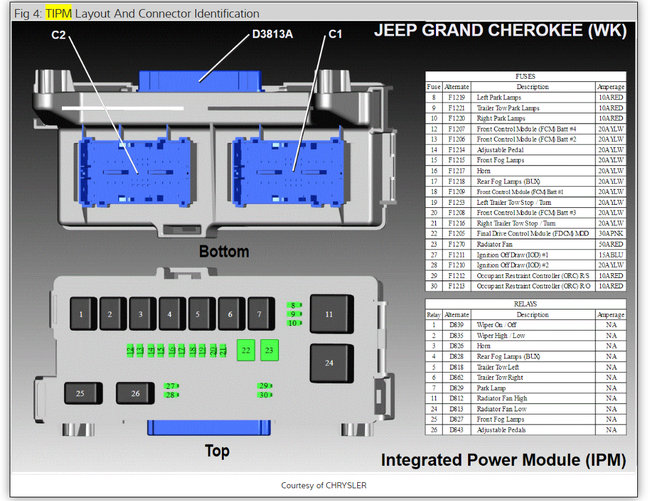Click the 'Wiper On / Off' relay description

[x=496, y=325]
